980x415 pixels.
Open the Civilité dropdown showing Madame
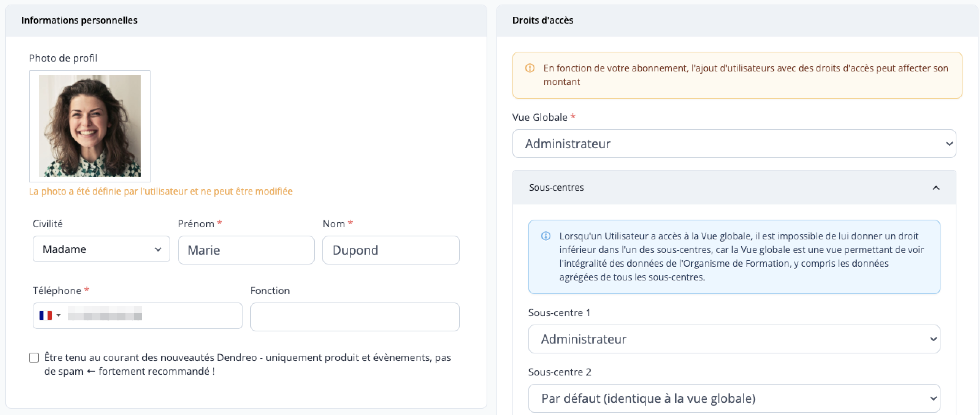[101, 249]
